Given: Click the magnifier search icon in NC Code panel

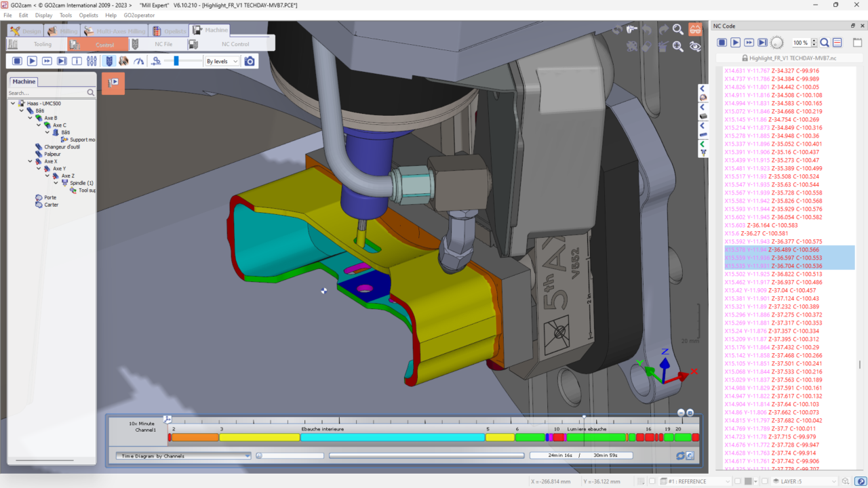Looking at the screenshot, I should click(x=824, y=42).
